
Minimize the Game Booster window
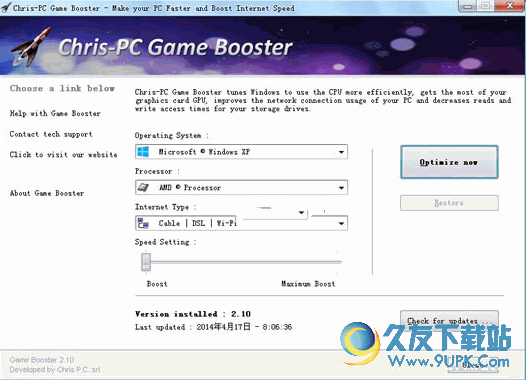pyautogui.click(x=468, y=6)
